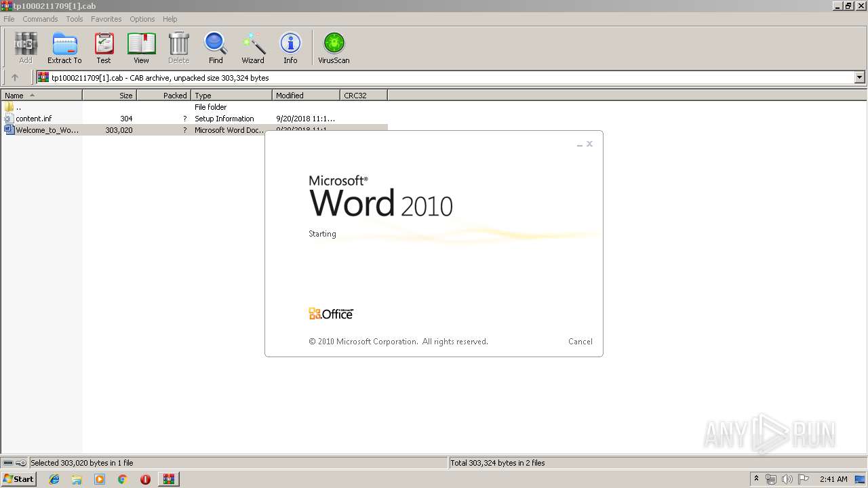868x488 pixels.
Task: Open Windows Explorer folder taskbar icon
Action: click(x=77, y=479)
